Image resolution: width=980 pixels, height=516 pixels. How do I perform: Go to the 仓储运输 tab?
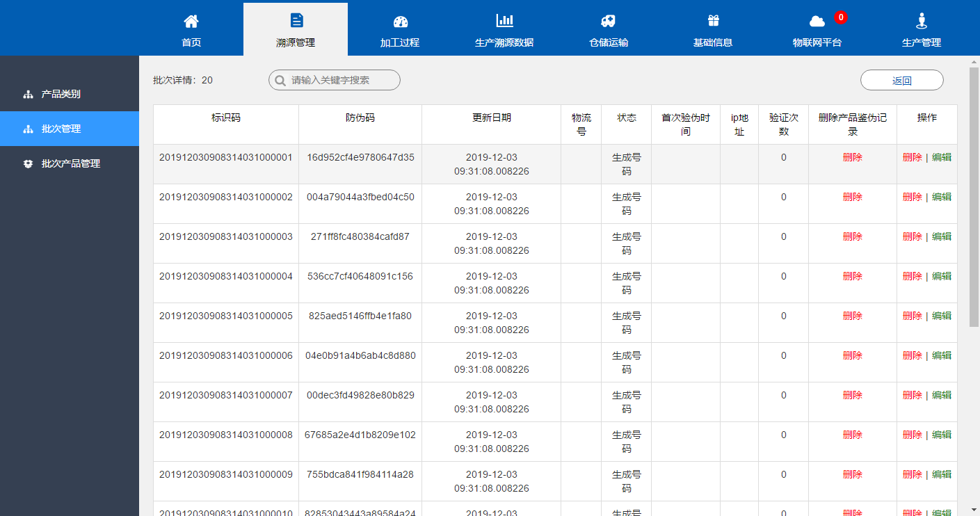[x=609, y=42]
